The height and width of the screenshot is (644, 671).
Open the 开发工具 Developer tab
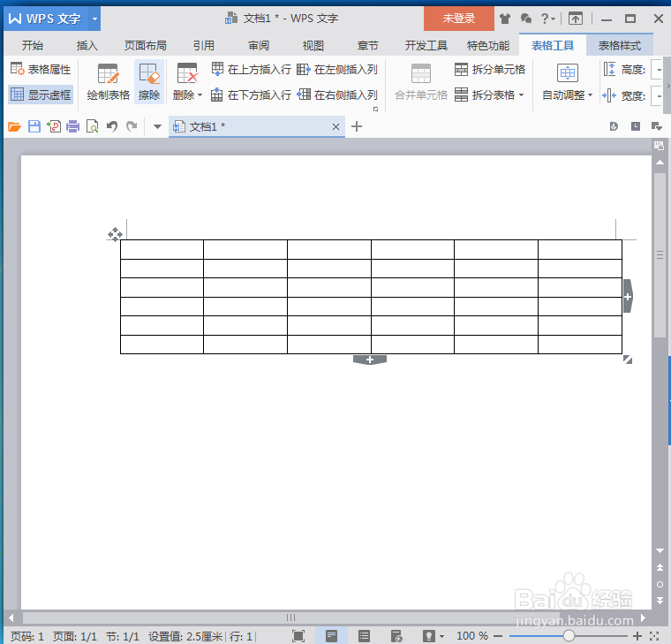(426, 45)
